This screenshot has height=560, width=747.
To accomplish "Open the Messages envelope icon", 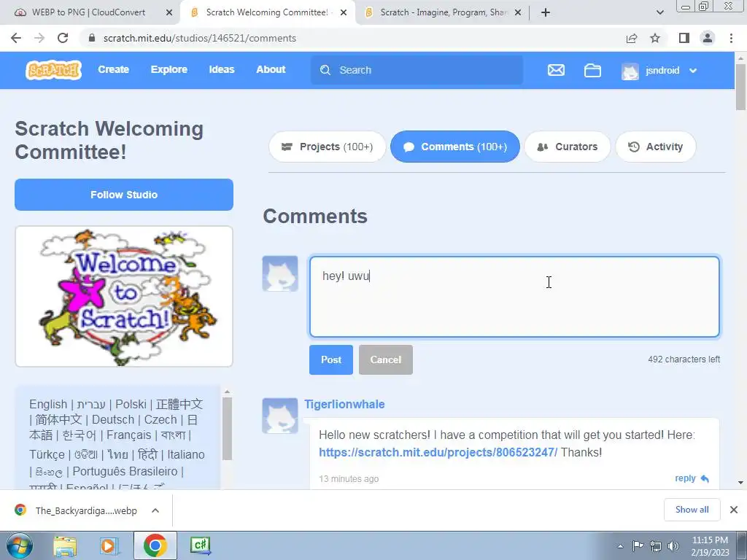I will [x=556, y=71].
